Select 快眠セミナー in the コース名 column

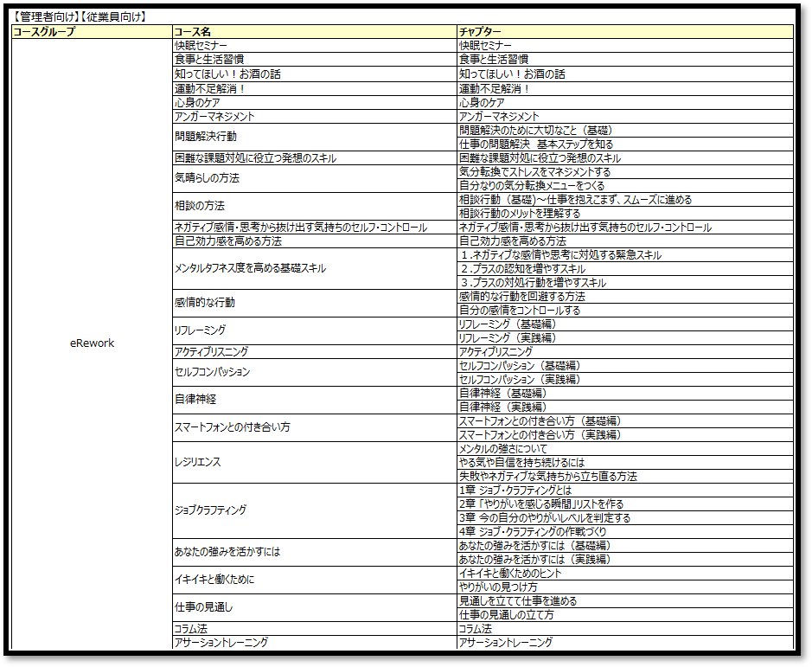pos(202,45)
